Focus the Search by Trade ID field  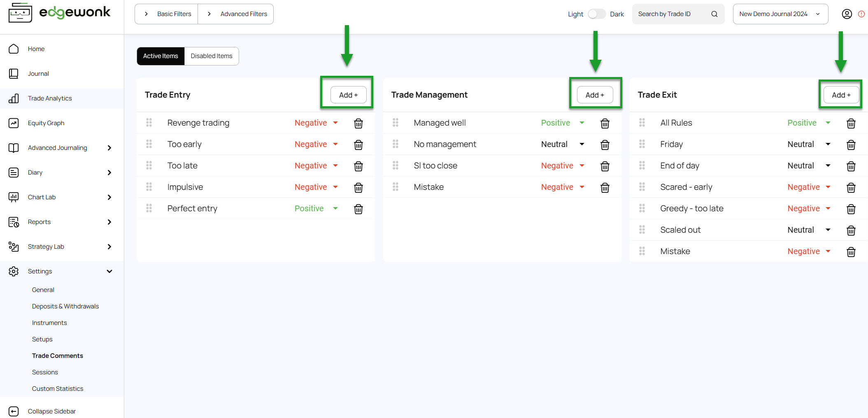coord(671,14)
